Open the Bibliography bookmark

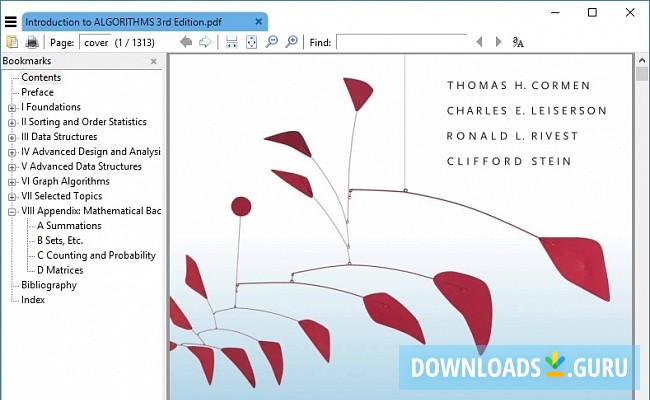click(x=49, y=285)
